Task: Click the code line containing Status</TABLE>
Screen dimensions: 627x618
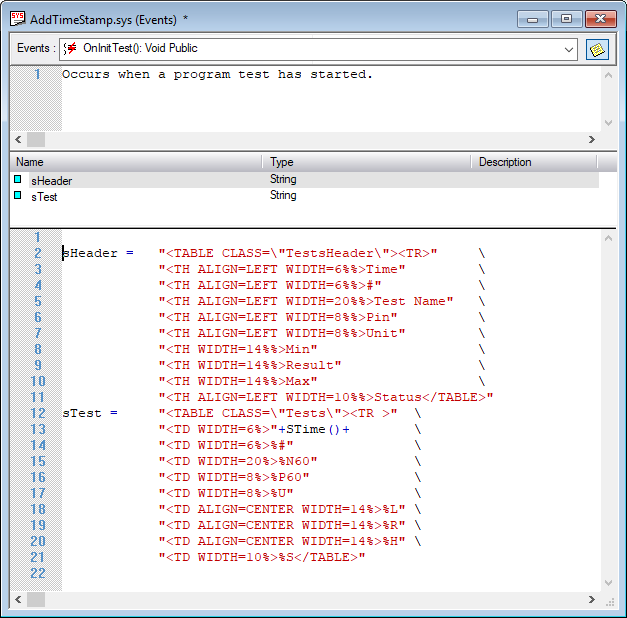Action: click(326, 397)
